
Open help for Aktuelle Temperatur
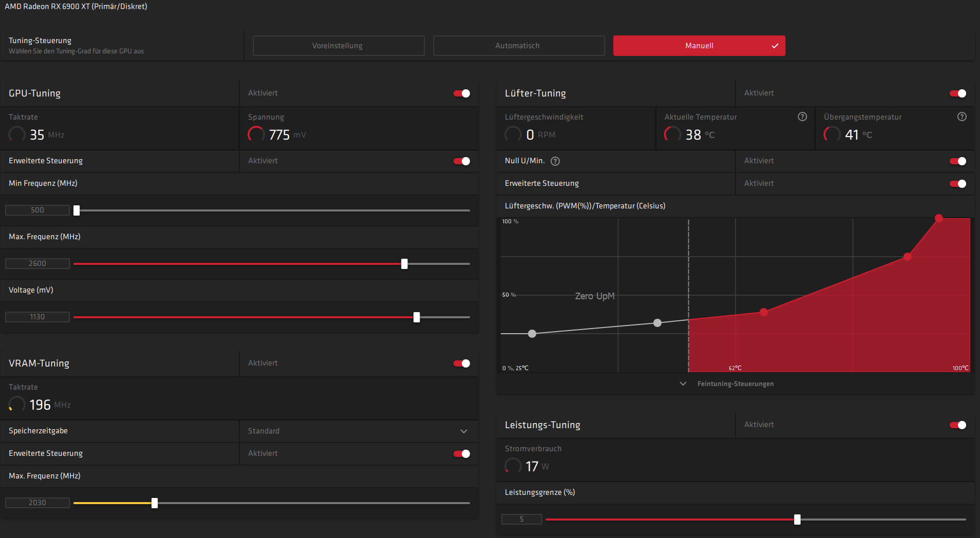[x=802, y=117]
